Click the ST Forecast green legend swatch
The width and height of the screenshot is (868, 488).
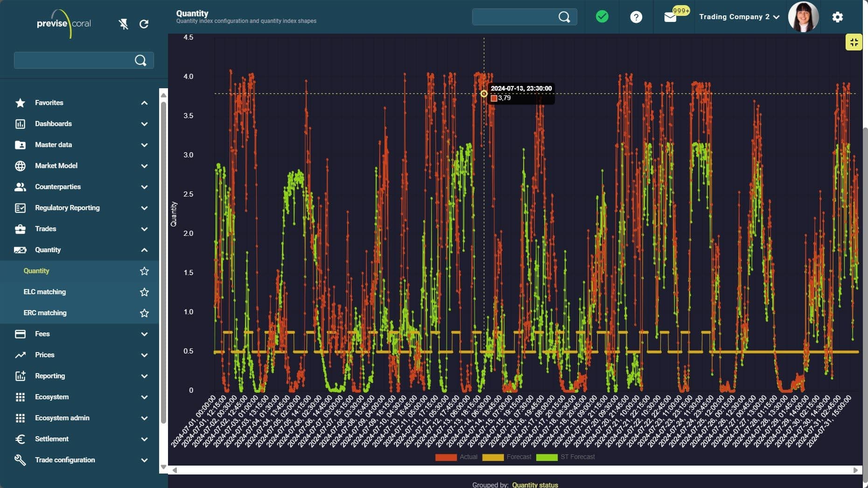pyautogui.click(x=547, y=457)
